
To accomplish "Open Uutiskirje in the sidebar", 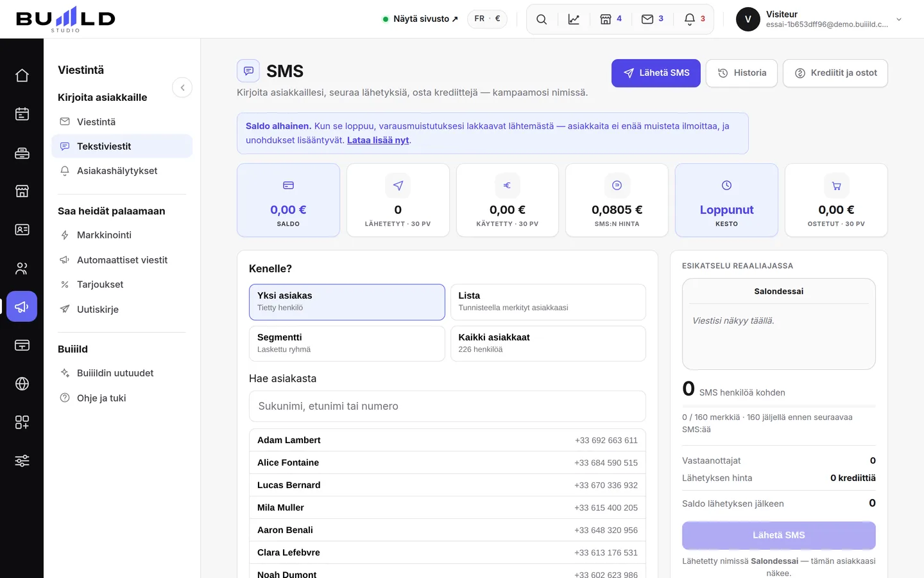I will click(122, 309).
